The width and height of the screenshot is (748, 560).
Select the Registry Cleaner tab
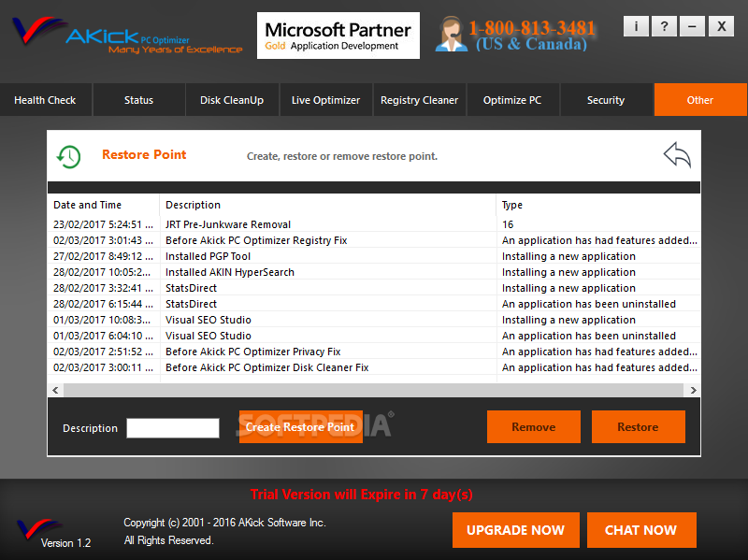[x=419, y=100]
